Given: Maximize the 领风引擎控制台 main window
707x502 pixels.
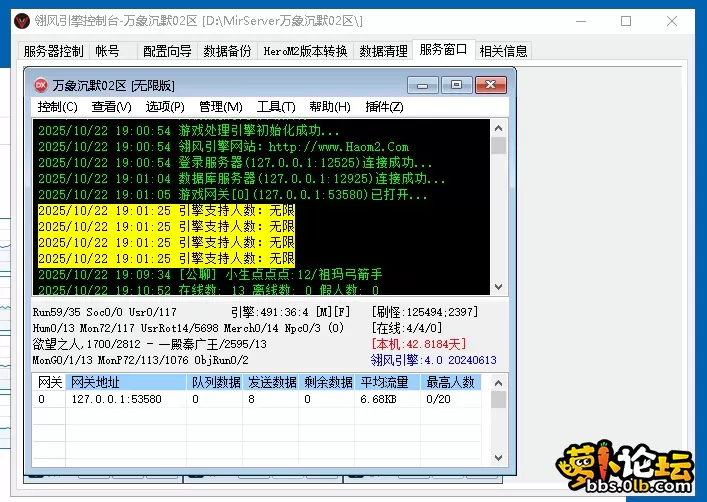Looking at the screenshot, I should 626,21.
